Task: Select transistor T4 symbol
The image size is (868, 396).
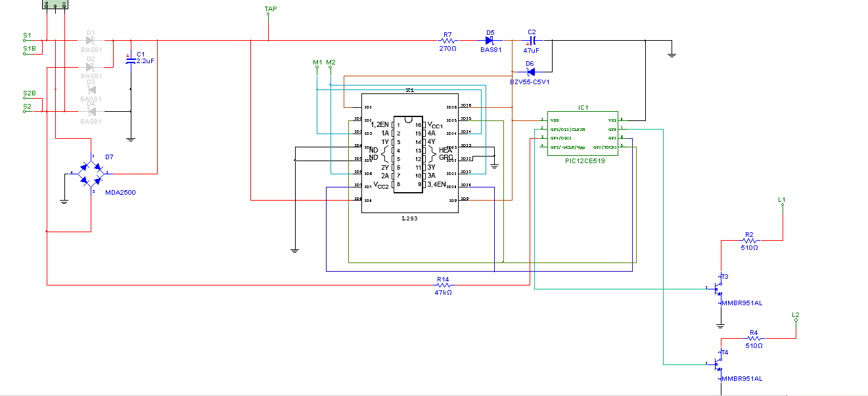Action: pyautogui.click(x=718, y=363)
